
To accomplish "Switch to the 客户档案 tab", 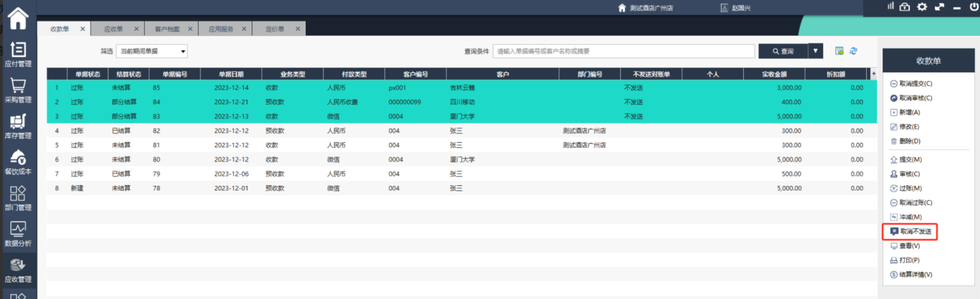I will [167, 29].
